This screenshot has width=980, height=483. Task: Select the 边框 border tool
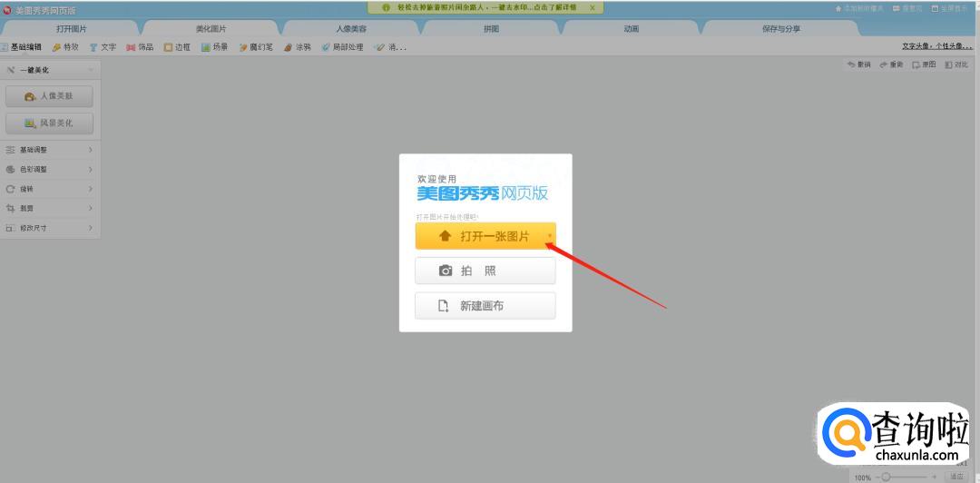pyautogui.click(x=177, y=47)
